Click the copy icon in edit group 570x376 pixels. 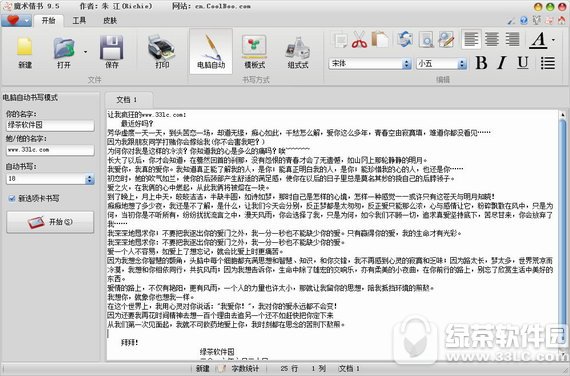(340, 40)
